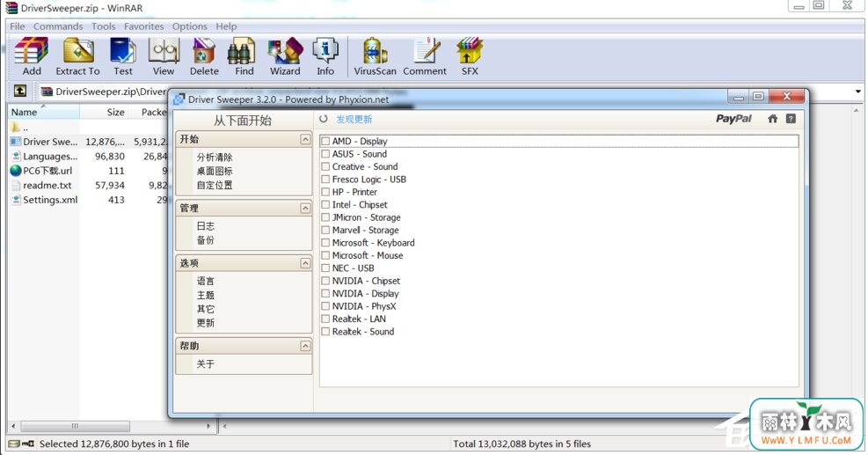Image resolution: width=868 pixels, height=455 pixels.
Task: Add archive Comment via toolbar
Action: tap(425, 56)
